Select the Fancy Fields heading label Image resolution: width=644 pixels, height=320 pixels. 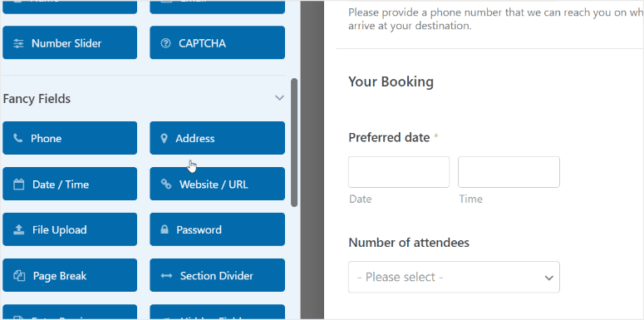pyautogui.click(x=37, y=99)
